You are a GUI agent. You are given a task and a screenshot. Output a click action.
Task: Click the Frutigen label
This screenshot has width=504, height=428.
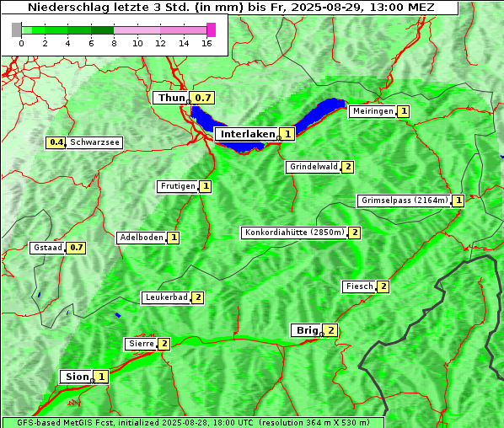coord(178,186)
